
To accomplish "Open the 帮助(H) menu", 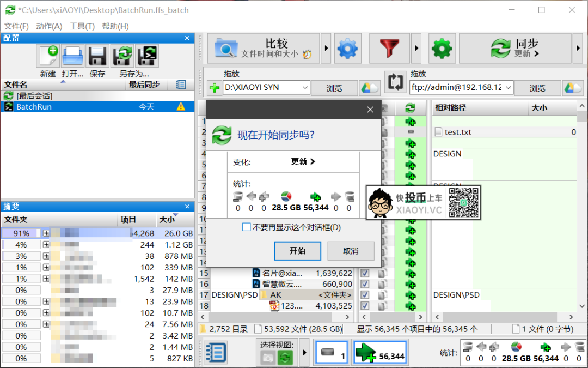I will tap(115, 26).
